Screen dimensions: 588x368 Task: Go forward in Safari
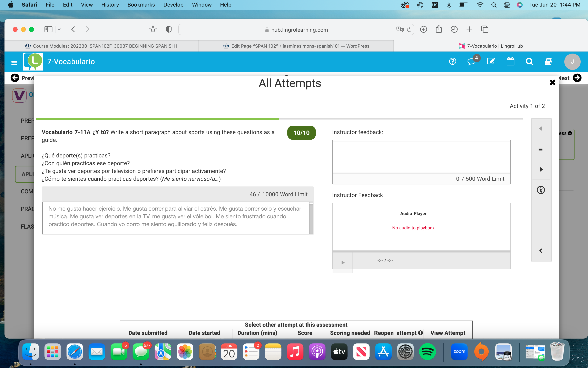pos(87,29)
